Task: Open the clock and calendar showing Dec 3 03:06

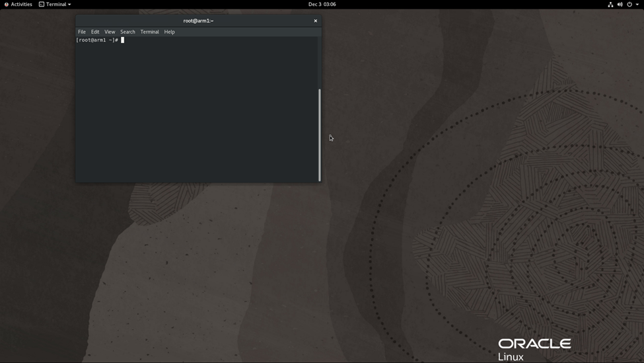Action: pyautogui.click(x=322, y=4)
